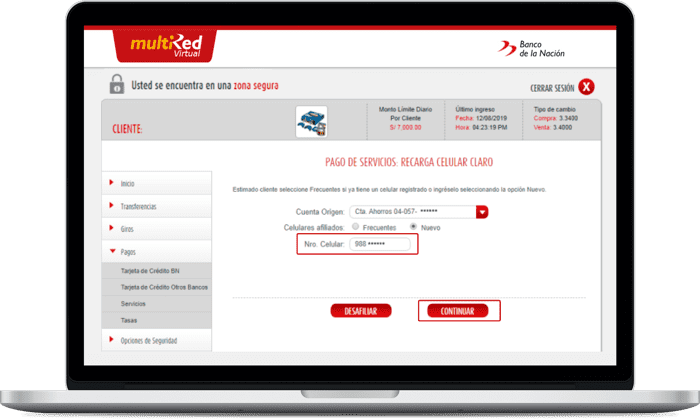The image size is (700, 420).
Task: Open Tarjeta de Crédito Otros Bancos item
Action: coord(157,287)
